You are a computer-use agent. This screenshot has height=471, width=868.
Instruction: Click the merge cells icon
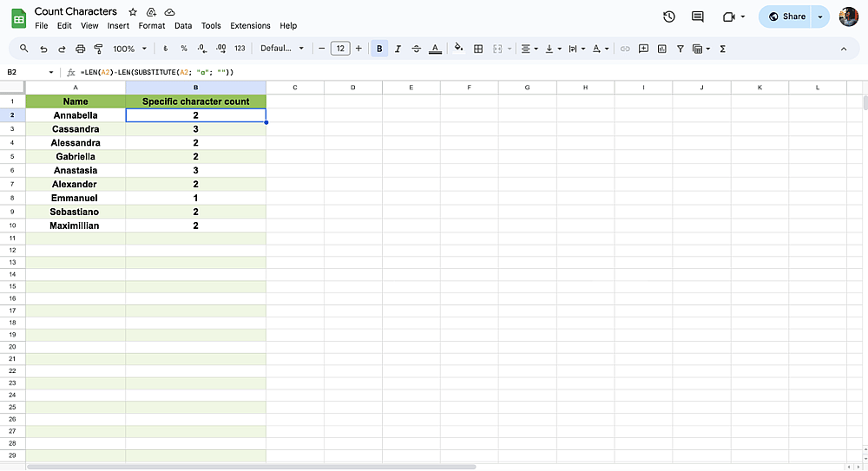pos(497,49)
